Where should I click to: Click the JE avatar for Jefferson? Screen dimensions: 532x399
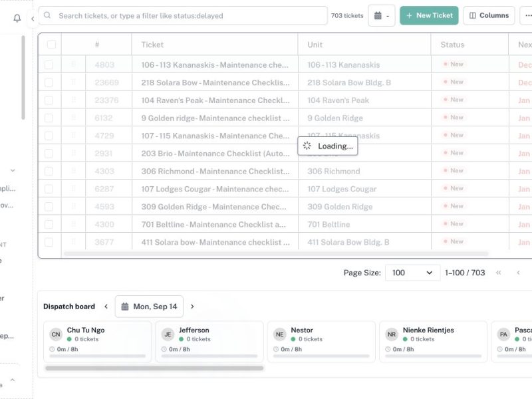168,334
